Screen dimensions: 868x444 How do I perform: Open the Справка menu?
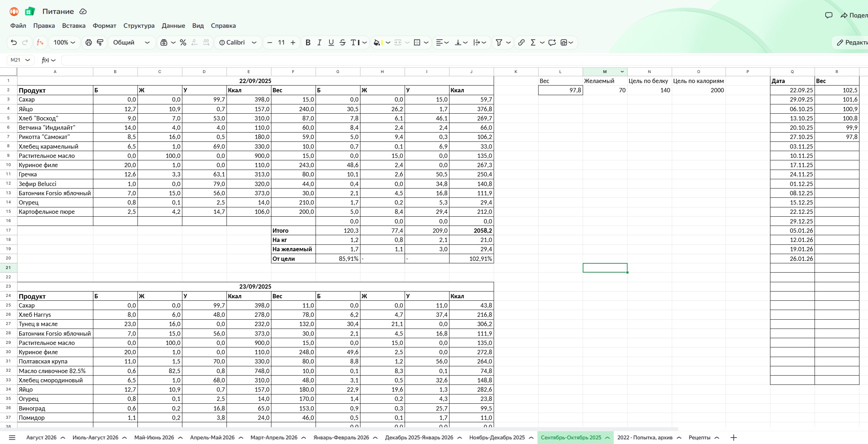point(223,26)
